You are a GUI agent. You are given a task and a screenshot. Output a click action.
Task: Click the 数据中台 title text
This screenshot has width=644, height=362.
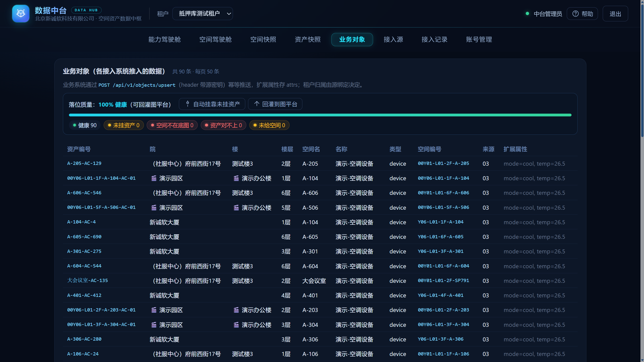tap(51, 10)
